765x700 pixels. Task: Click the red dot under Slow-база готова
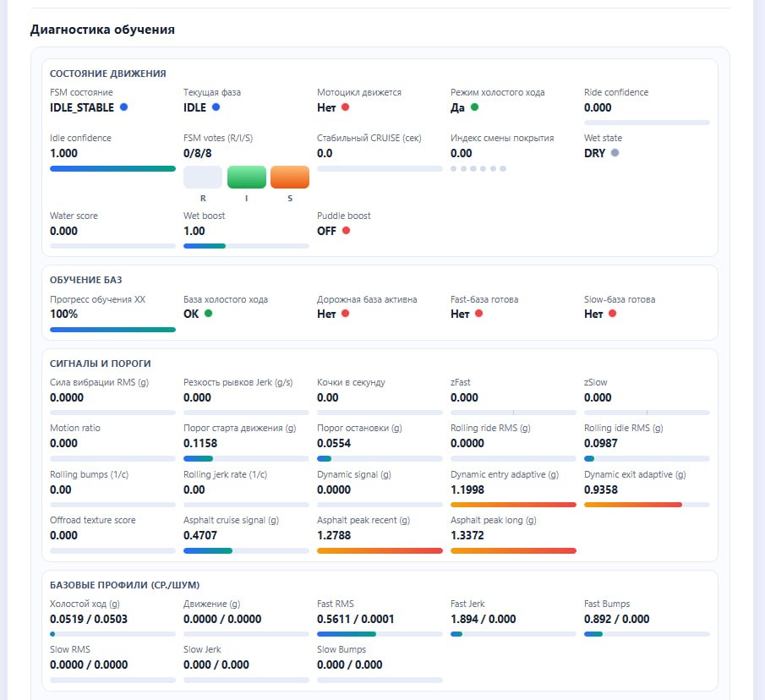(x=612, y=314)
